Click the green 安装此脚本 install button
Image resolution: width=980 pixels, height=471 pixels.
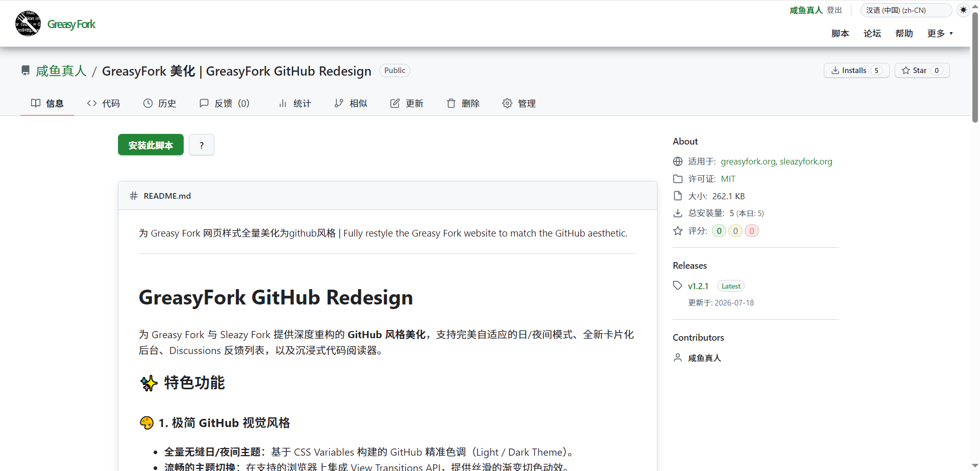coord(151,145)
